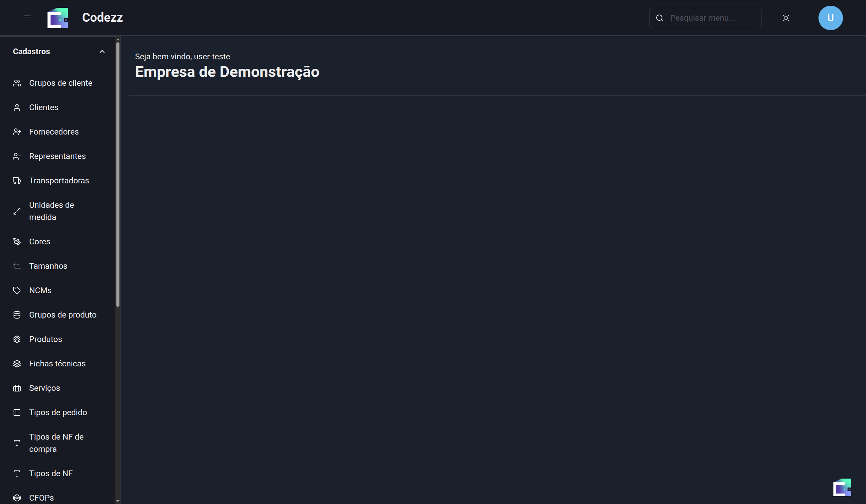
Task: Click the NCMs tag icon
Action: [17, 290]
